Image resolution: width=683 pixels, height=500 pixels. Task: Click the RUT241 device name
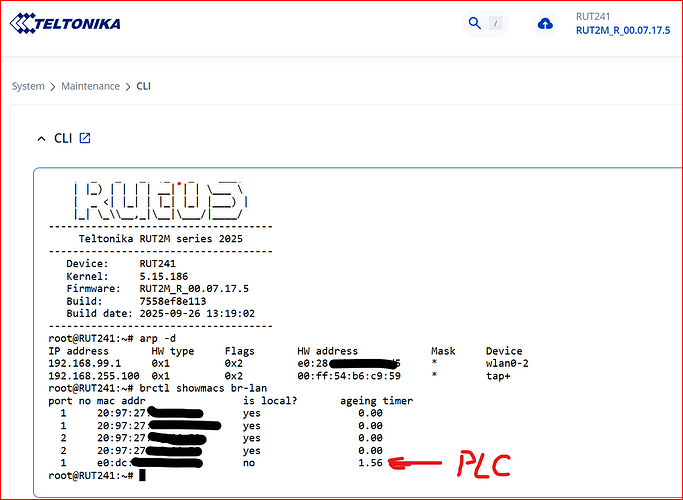coord(594,16)
